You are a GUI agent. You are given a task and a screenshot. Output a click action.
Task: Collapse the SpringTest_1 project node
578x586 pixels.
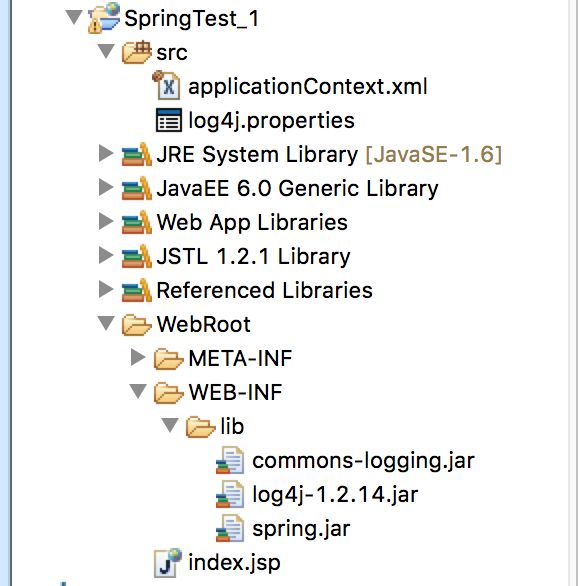[74, 17]
